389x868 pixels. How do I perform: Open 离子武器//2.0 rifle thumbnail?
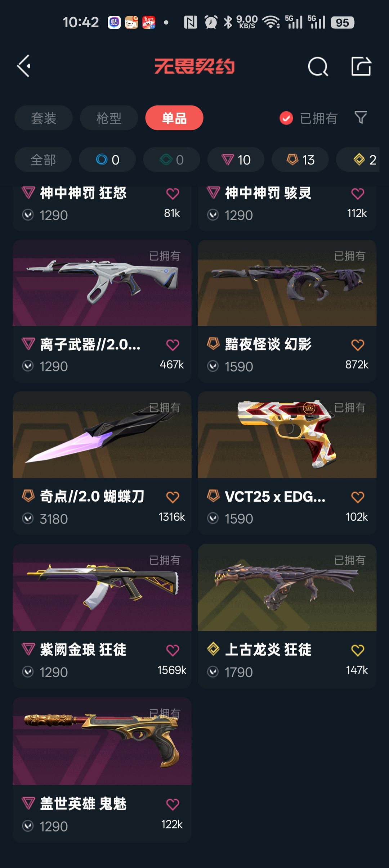pyautogui.click(x=102, y=283)
